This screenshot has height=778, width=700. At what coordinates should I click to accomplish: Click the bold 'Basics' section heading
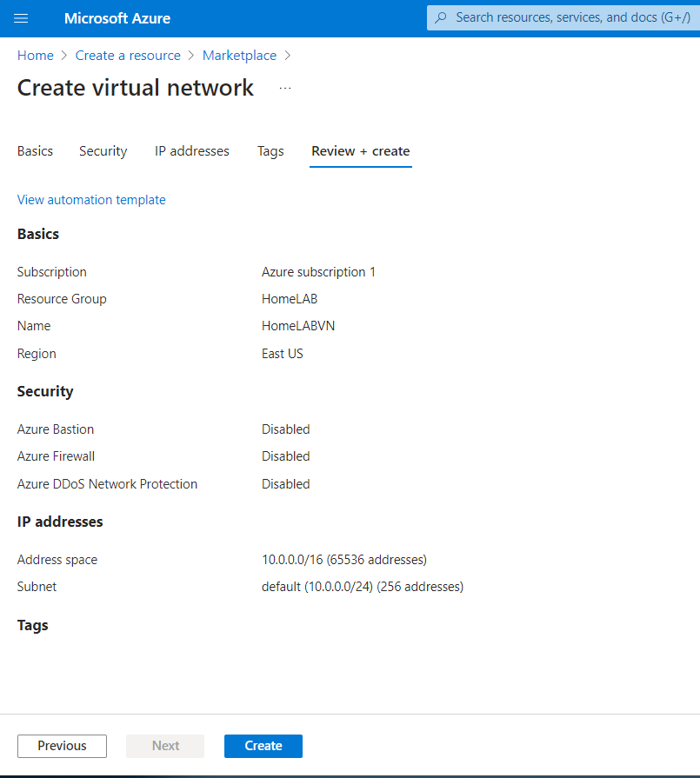coord(37,234)
